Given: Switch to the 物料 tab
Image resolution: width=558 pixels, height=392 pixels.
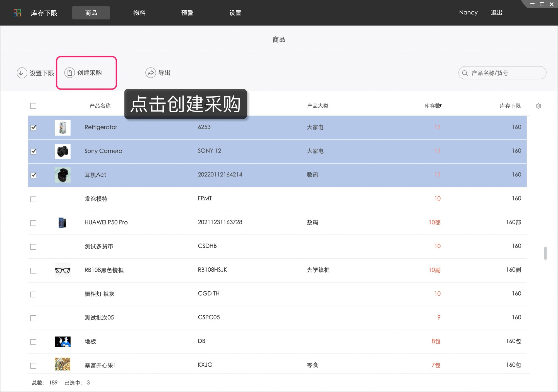Looking at the screenshot, I should [139, 13].
